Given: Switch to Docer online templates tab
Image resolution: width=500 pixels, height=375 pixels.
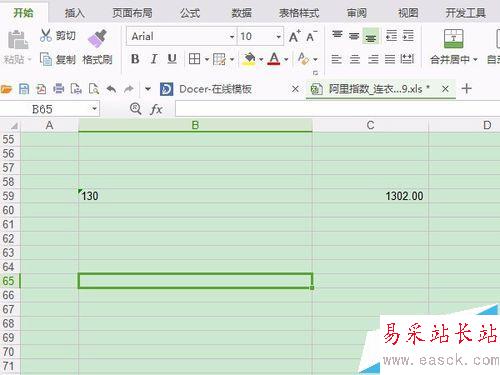Looking at the screenshot, I should [215, 89].
